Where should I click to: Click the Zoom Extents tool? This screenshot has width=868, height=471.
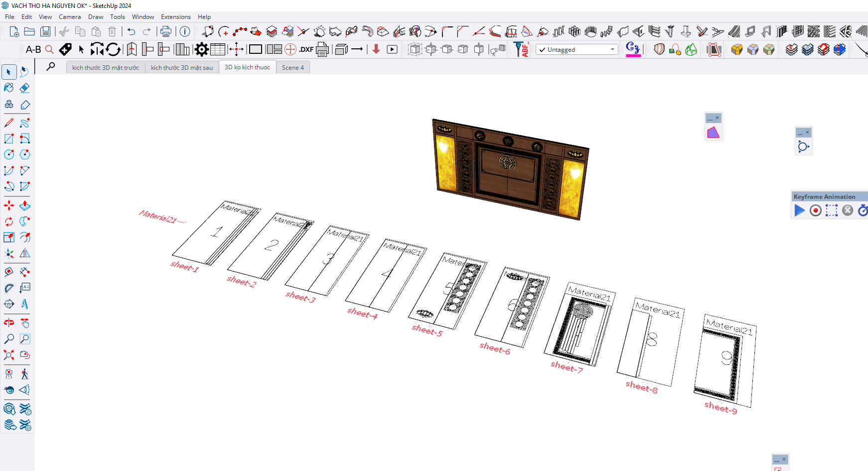point(9,355)
